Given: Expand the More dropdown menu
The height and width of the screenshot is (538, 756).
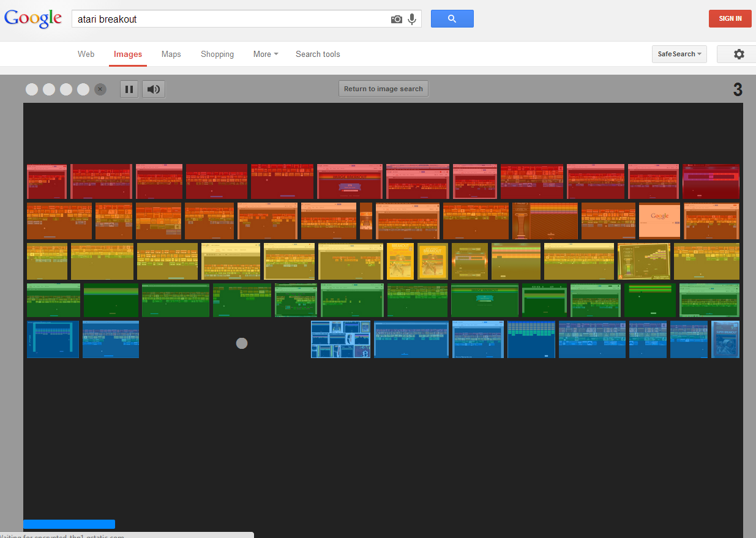Looking at the screenshot, I should (x=266, y=54).
